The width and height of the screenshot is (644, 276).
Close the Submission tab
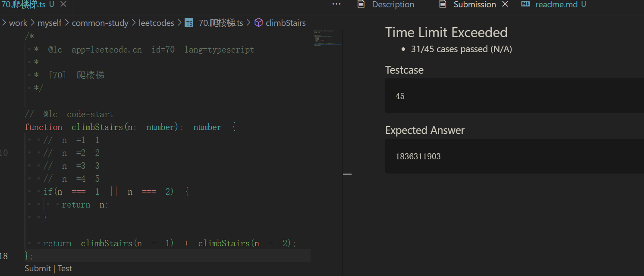click(x=506, y=4)
